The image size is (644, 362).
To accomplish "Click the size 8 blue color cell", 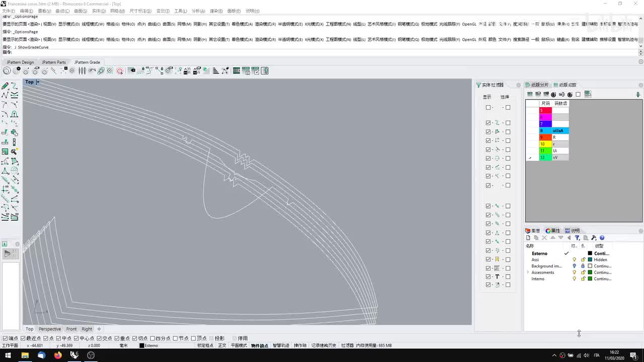I will [x=545, y=130].
